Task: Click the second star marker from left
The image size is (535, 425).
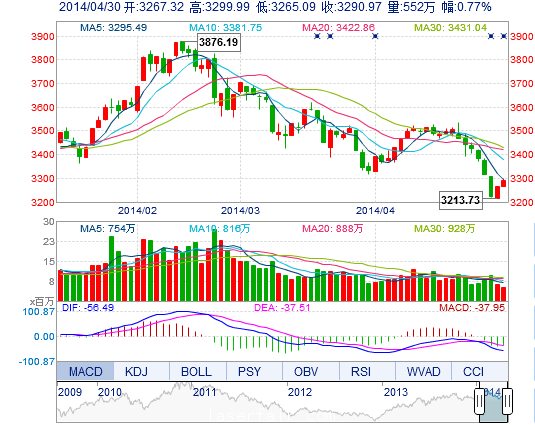Action: [330, 36]
